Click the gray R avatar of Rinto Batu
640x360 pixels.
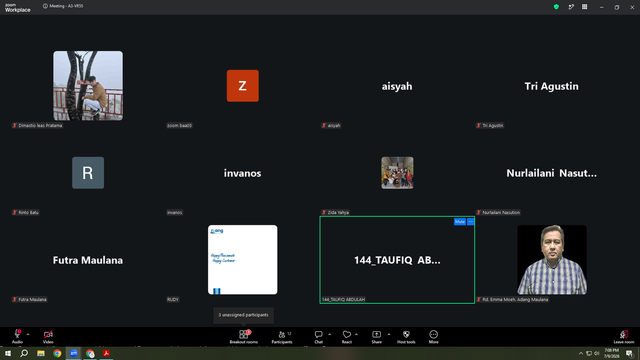coord(88,173)
